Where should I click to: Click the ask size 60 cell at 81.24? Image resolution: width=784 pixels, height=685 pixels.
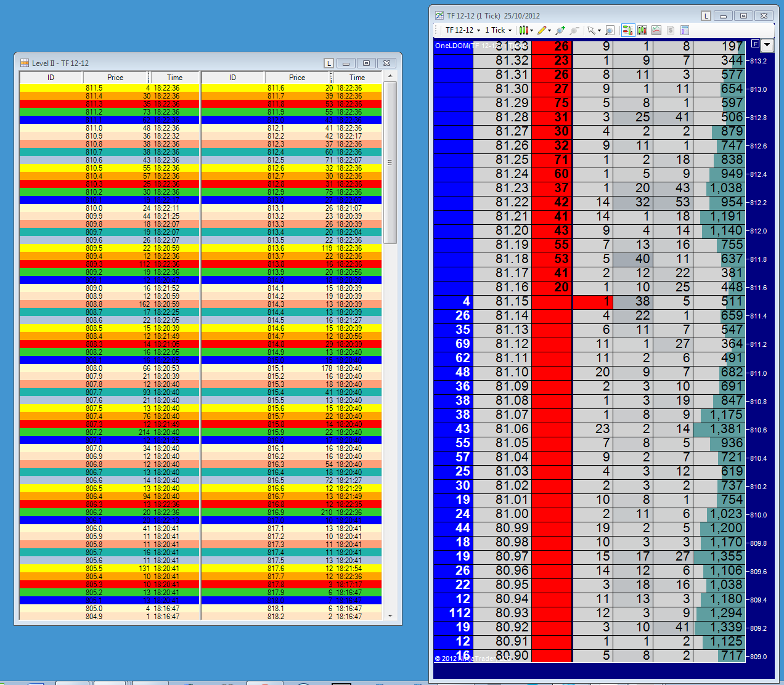[552, 174]
